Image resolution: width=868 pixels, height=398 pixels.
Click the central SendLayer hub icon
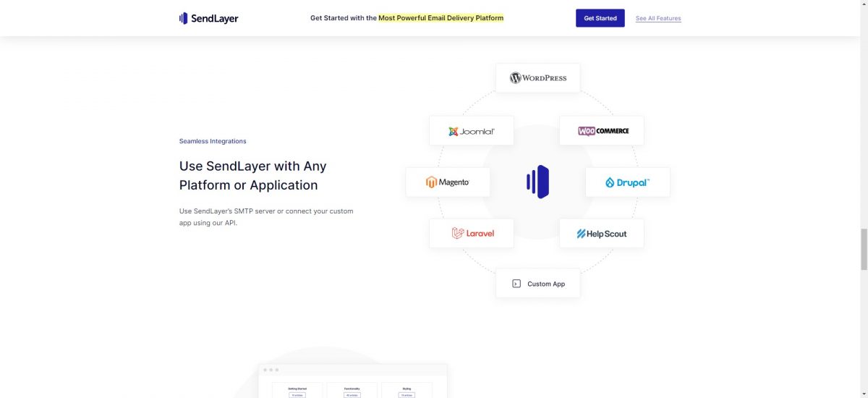point(537,182)
